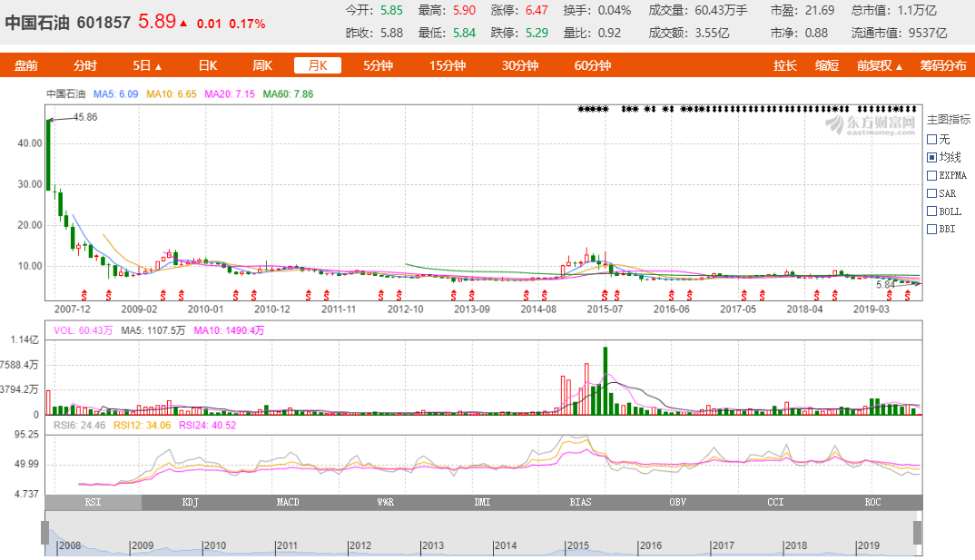Click the 涨停 6.47 limit-up value
975x560 pixels.
(x=537, y=11)
